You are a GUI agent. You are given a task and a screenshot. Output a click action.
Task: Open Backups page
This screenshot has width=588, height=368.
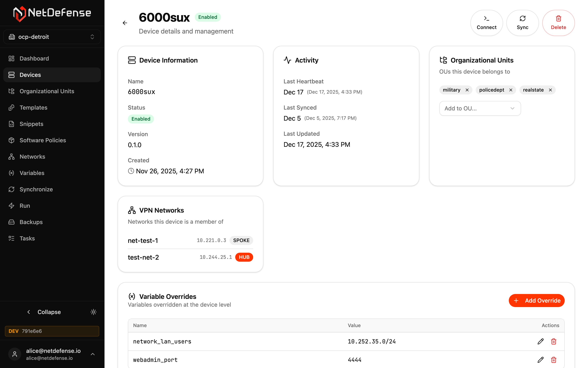[52, 222]
